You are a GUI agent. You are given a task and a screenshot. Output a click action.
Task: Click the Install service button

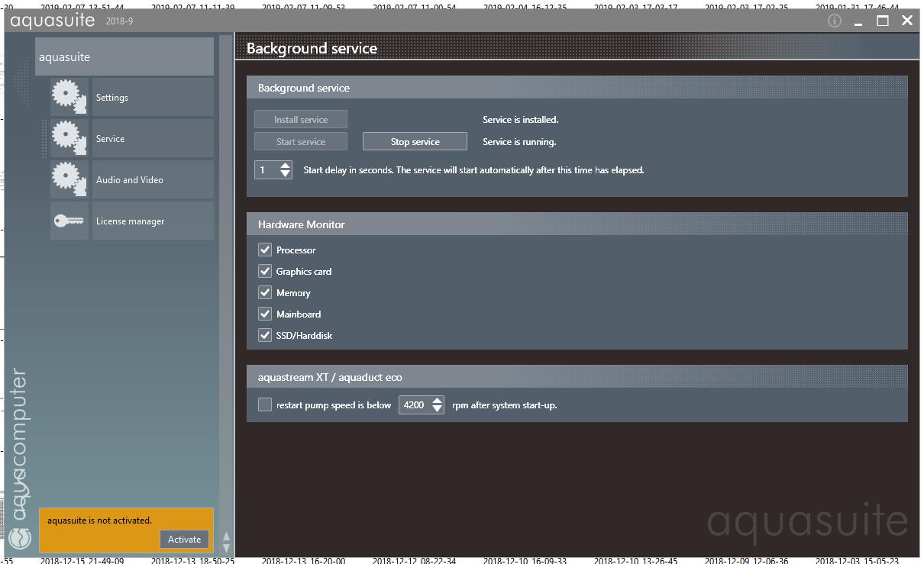click(x=301, y=119)
